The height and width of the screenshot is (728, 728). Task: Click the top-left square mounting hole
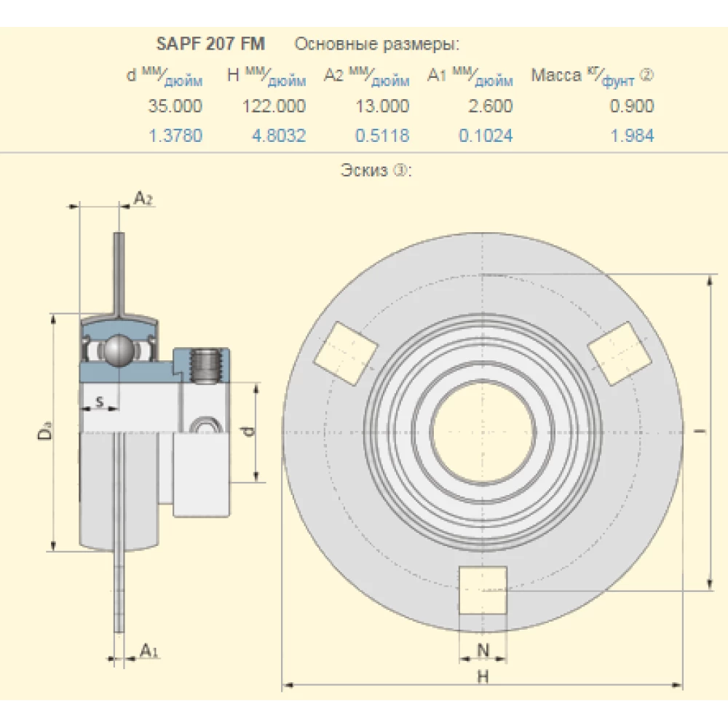(346, 354)
